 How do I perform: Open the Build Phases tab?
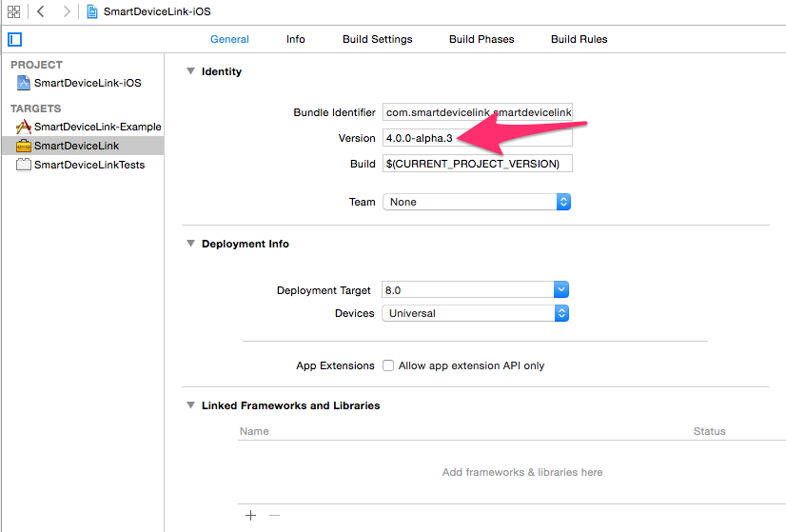pyautogui.click(x=481, y=39)
